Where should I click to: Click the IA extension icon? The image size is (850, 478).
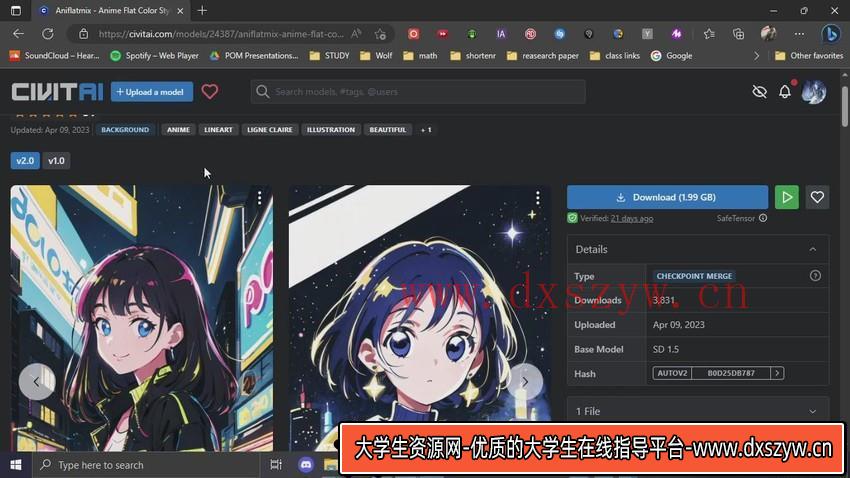pyautogui.click(x=501, y=34)
